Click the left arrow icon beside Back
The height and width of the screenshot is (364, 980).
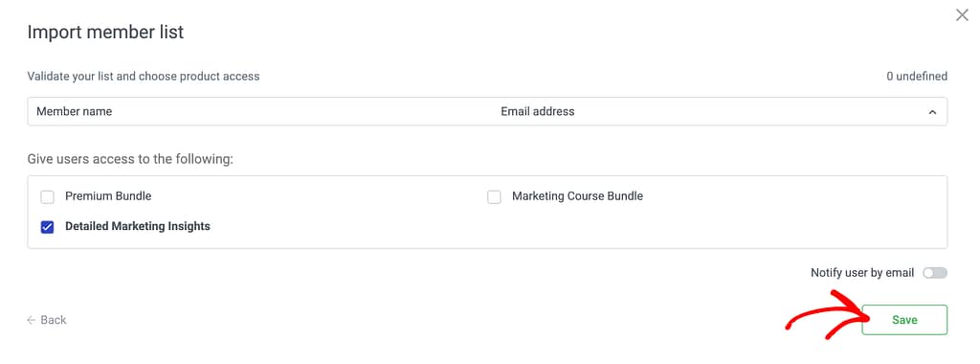click(32, 320)
